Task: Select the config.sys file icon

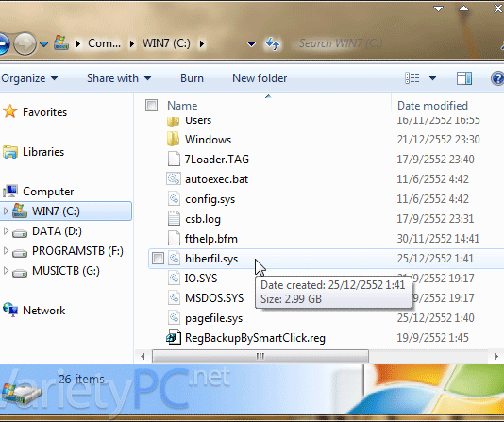Action: click(x=174, y=199)
